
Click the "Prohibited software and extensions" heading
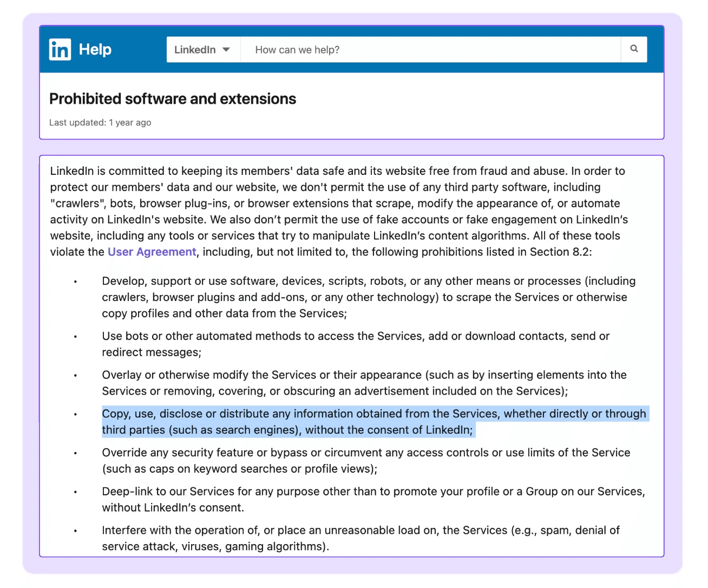(x=173, y=99)
